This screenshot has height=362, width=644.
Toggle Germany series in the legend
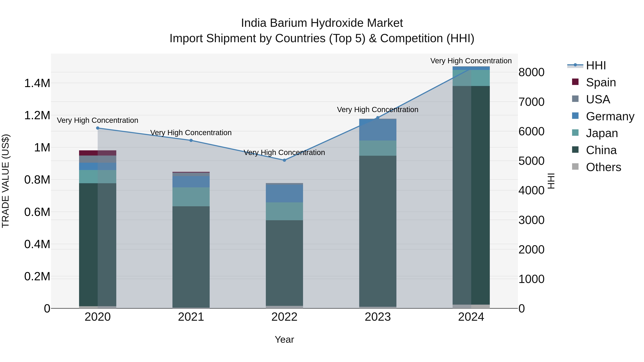(x=603, y=116)
